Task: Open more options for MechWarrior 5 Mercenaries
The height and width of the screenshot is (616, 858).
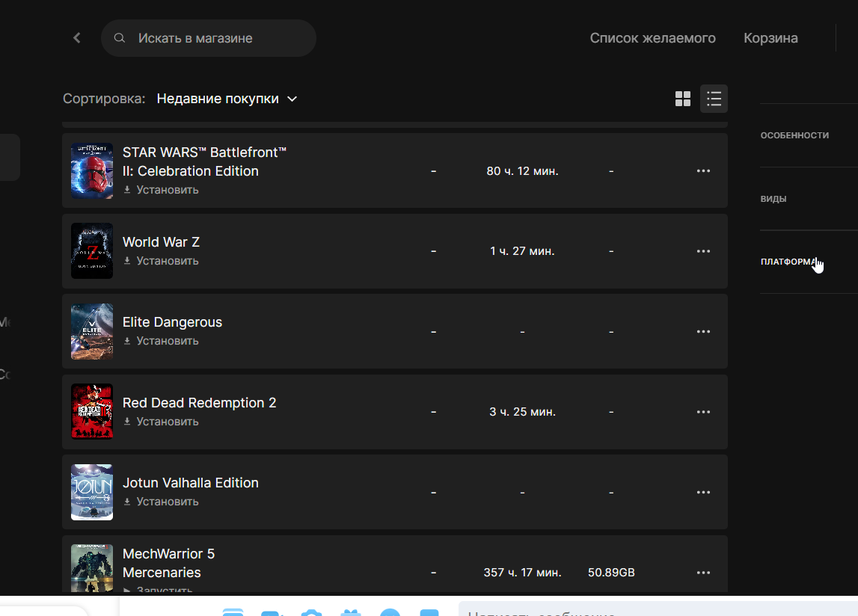Action: pos(703,572)
